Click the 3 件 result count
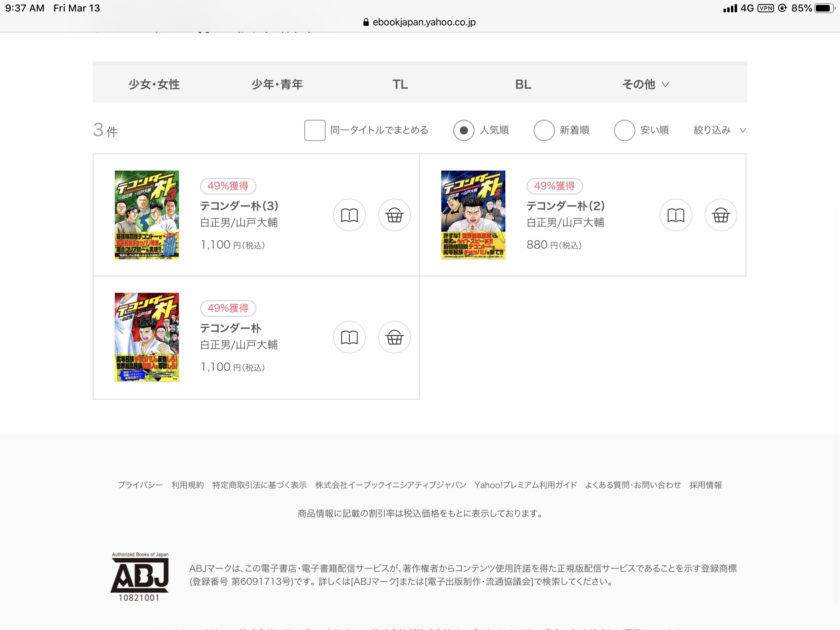This screenshot has height=630, width=840. (105, 130)
